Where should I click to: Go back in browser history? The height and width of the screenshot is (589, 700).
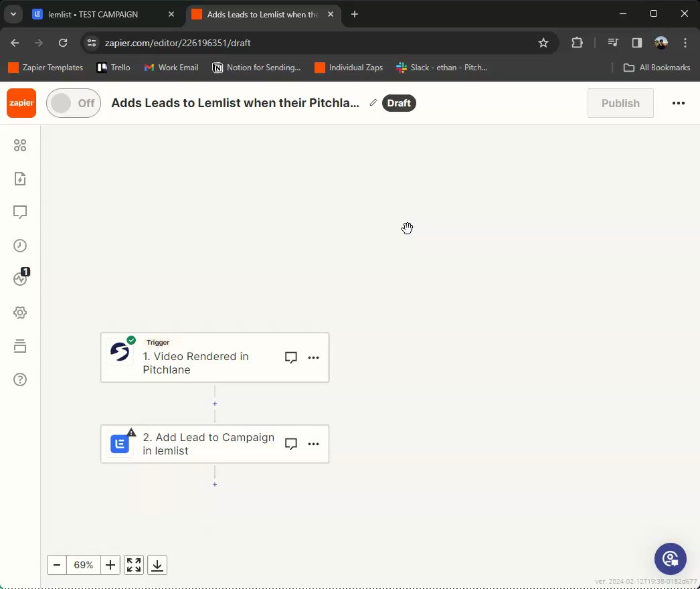(x=15, y=43)
